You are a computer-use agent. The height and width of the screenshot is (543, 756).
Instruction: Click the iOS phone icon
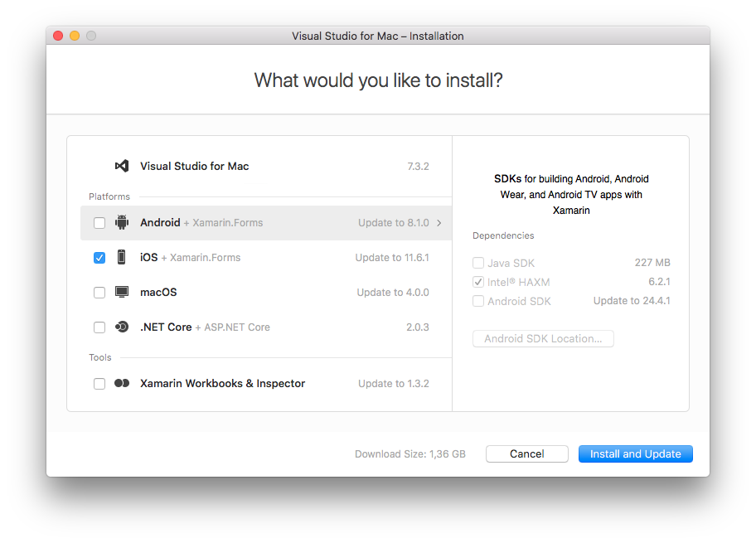(x=122, y=257)
